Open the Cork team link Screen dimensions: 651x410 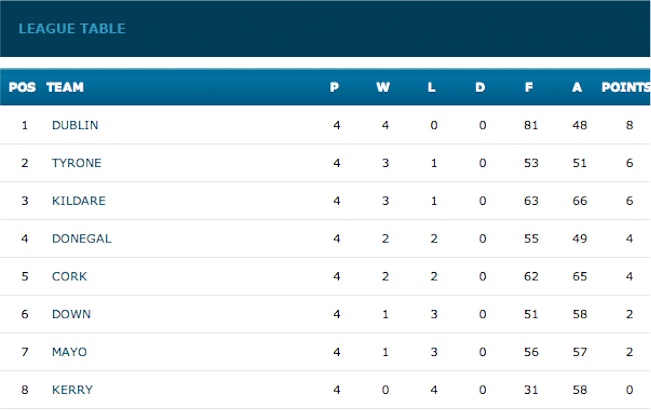point(69,276)
